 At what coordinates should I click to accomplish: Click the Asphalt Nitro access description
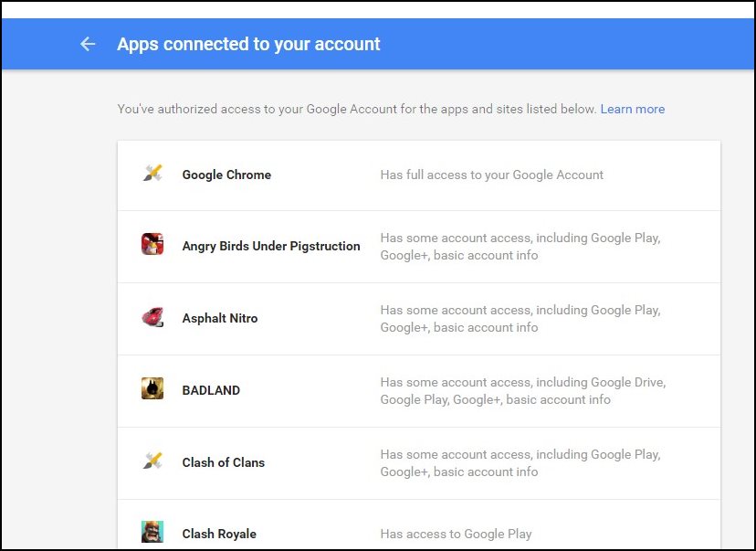point(520,318)
